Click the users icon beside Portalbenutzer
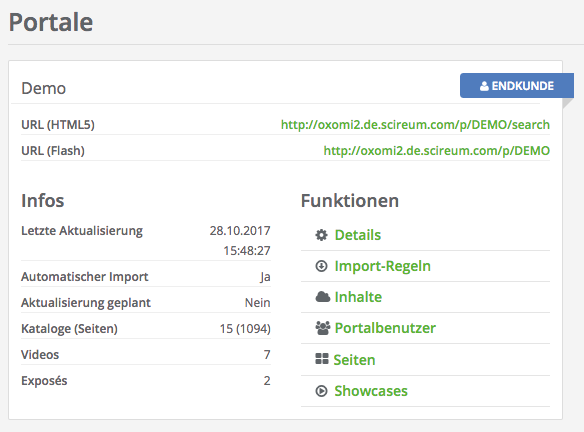Screen dimensions: 584x432 tap(323, 328)
